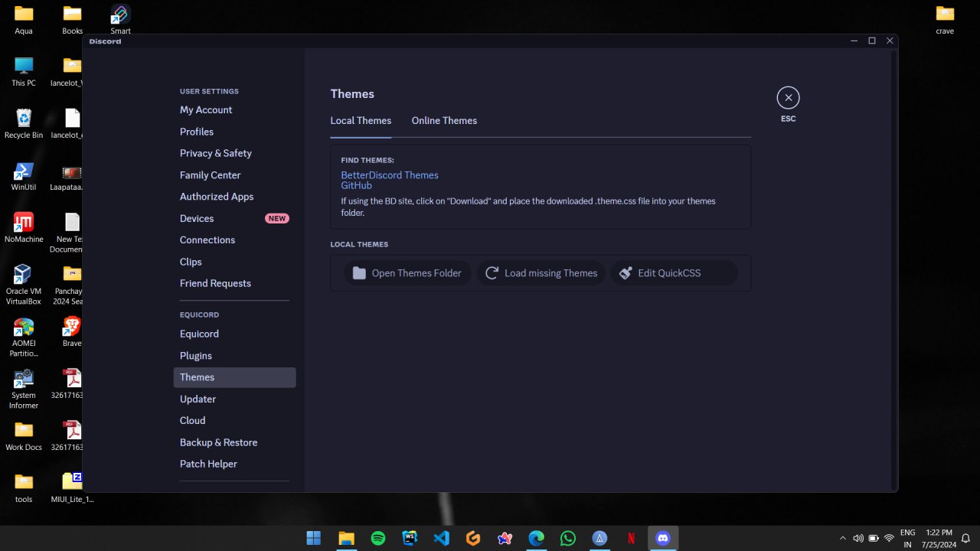Click the ENG IN language indicator
The height and width of the screenshot is (551, 980).
point(907,538)
